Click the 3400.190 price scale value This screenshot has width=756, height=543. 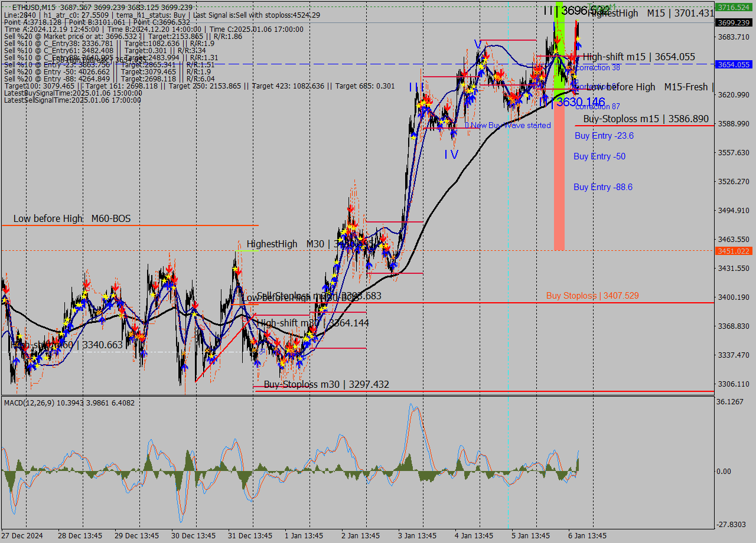tap(732, 297)
